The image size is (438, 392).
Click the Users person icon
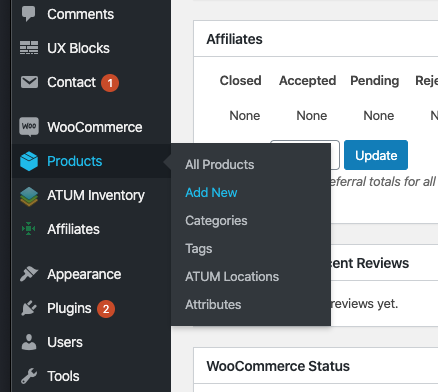point(29,342)
